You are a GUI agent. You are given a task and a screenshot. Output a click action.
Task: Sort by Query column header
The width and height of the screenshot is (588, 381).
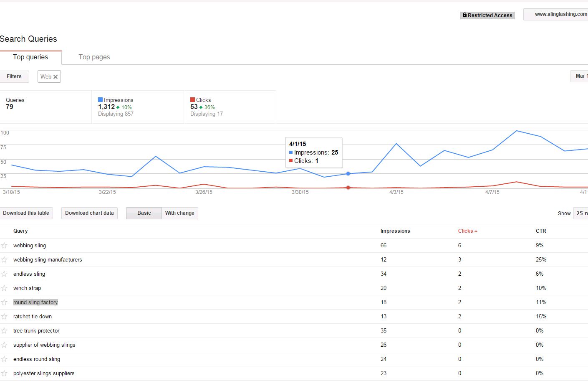pyautogui.click(x=20, y=231)
